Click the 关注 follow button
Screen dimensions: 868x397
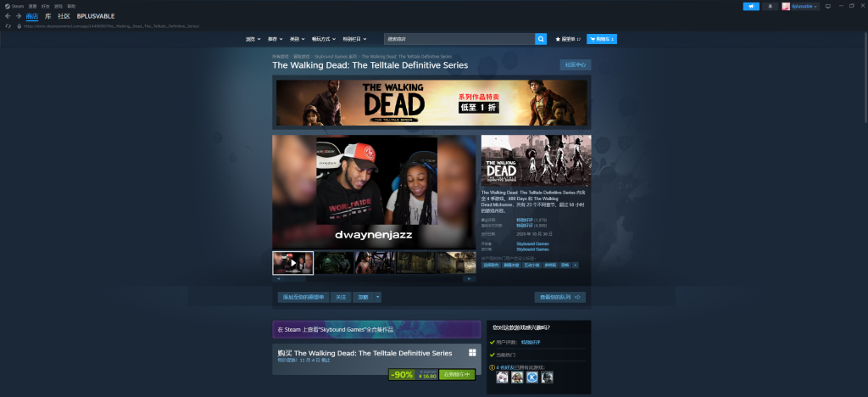pos(341,298)
